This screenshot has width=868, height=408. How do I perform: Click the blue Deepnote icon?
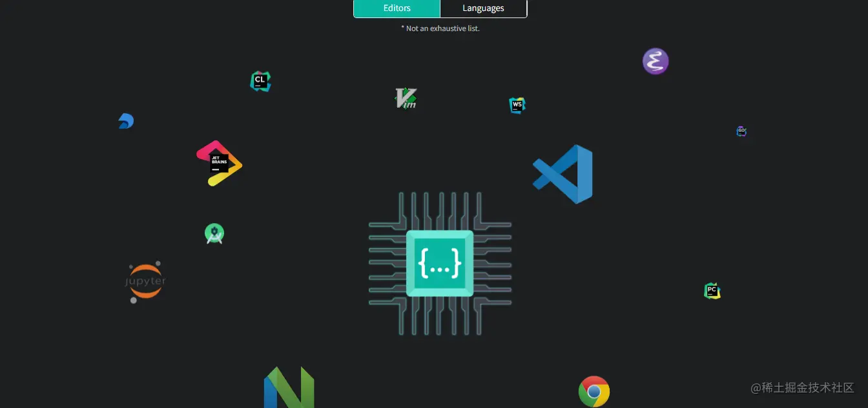126,121
